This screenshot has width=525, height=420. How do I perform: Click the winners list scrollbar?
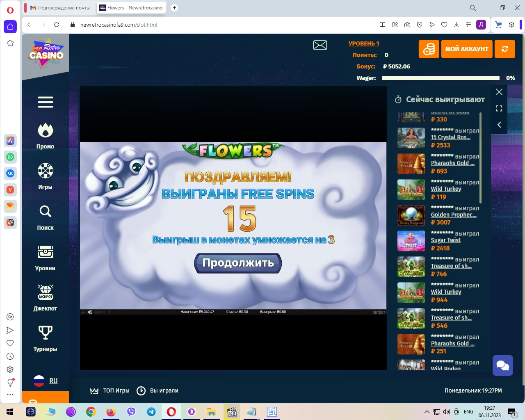480,158
